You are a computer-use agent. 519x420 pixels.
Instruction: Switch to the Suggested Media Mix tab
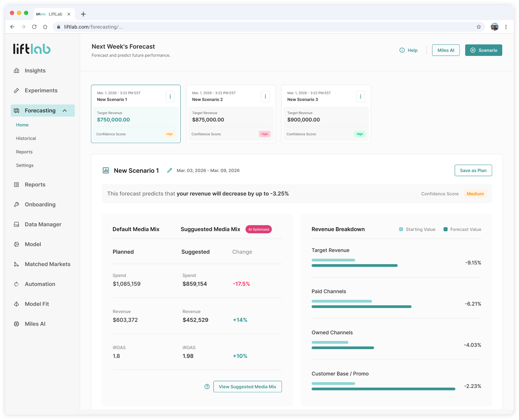coord(210,229)
